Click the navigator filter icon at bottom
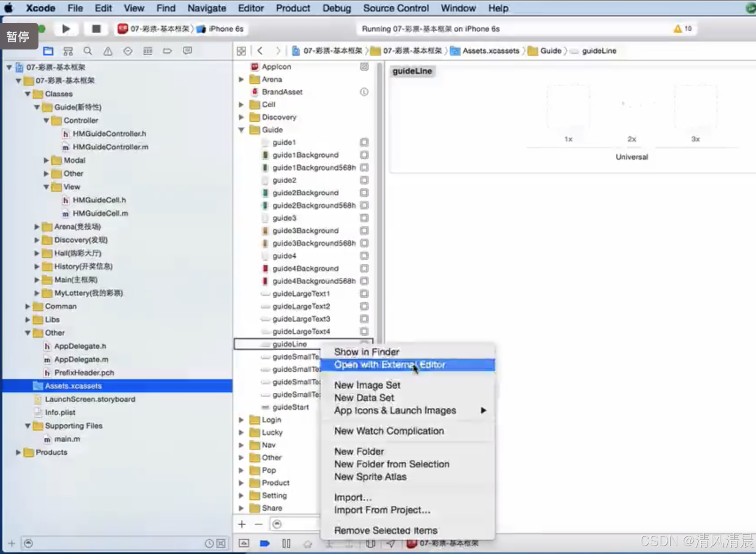This screenshot has width=756, height=554. click(x=28, y=543)
